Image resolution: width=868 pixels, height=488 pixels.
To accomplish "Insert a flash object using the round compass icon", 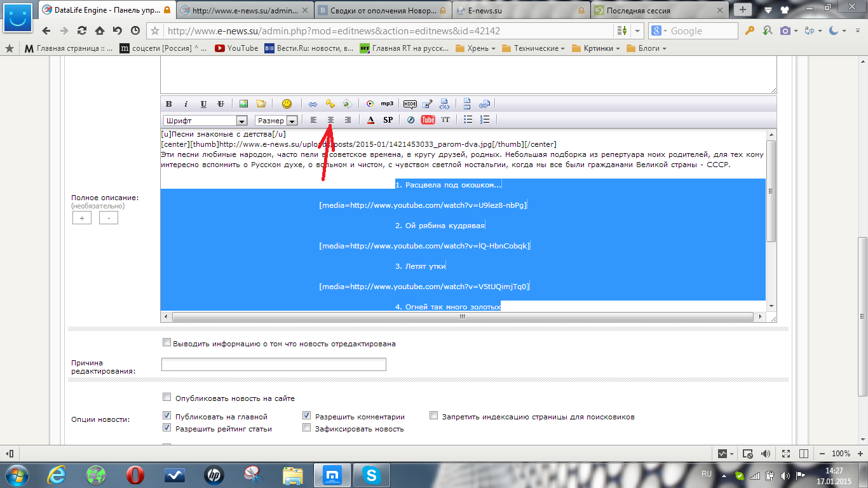I will point(410,119).
